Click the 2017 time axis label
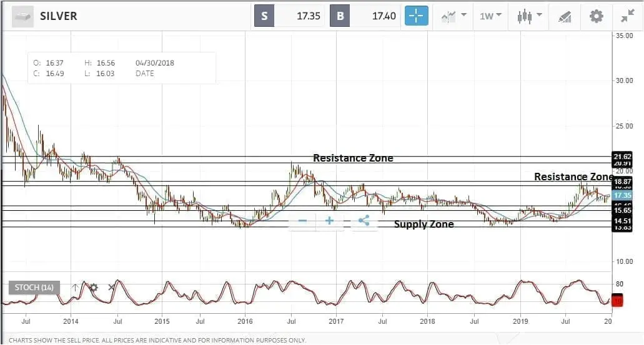Viewport: 644px width, 345px height. click(336, 321)
